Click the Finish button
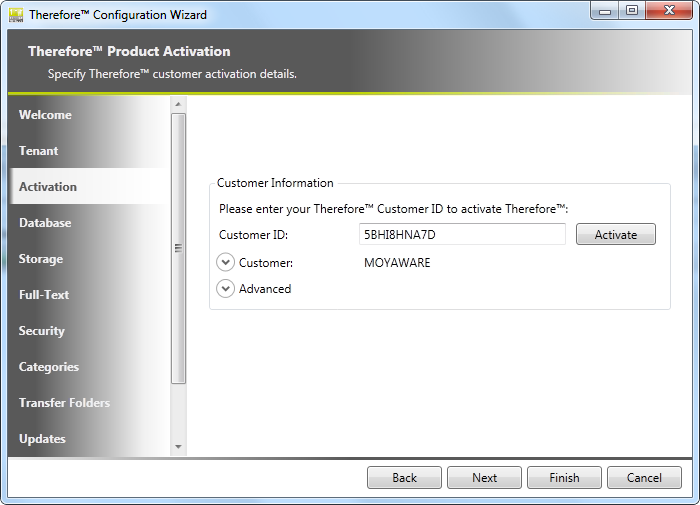The height and width of the screenshot is (505, 700). [564, 478]
